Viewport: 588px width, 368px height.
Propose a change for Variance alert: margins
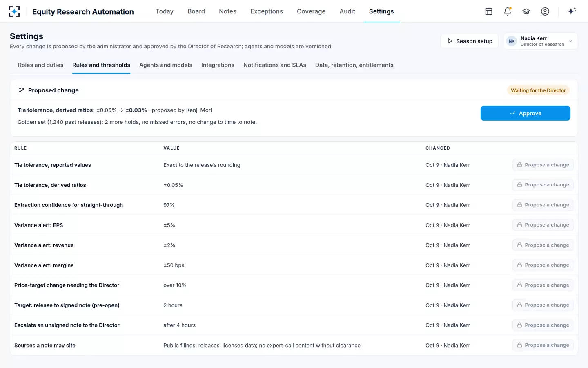pos(543,265)
